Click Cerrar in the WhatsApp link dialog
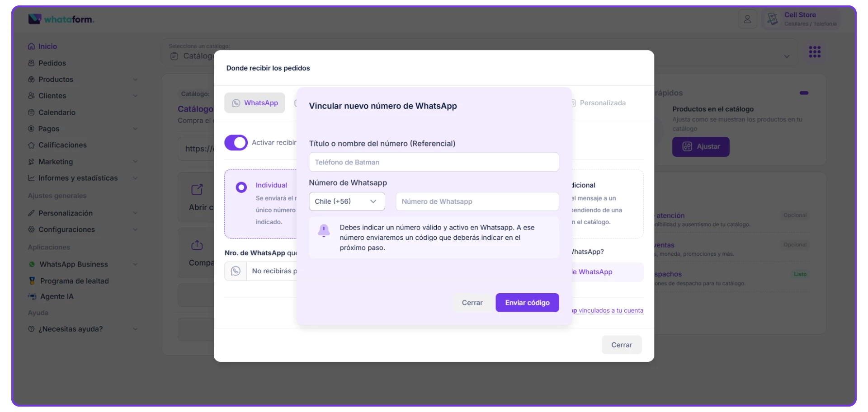Image resolution: width=868 pixels, height=412 pixels. click(472, 303)
